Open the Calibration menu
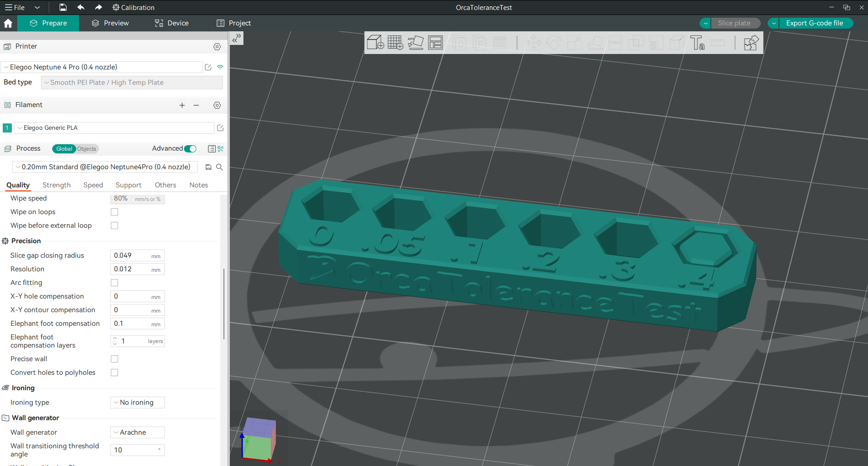This screenshot has height=466, width=868. click(133, 7)
